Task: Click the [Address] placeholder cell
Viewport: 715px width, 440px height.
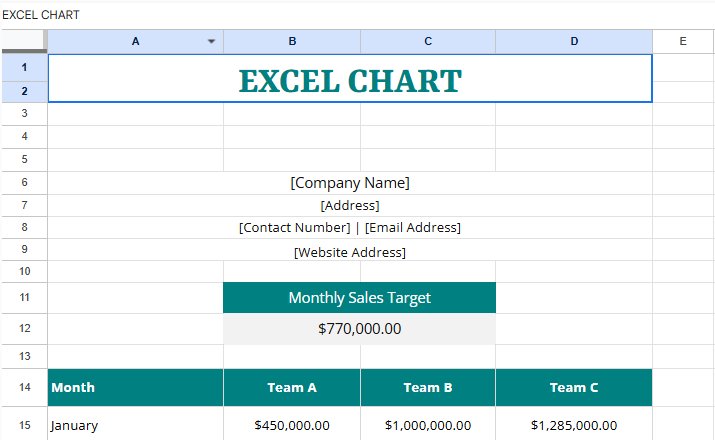Action: pos(350,206)
